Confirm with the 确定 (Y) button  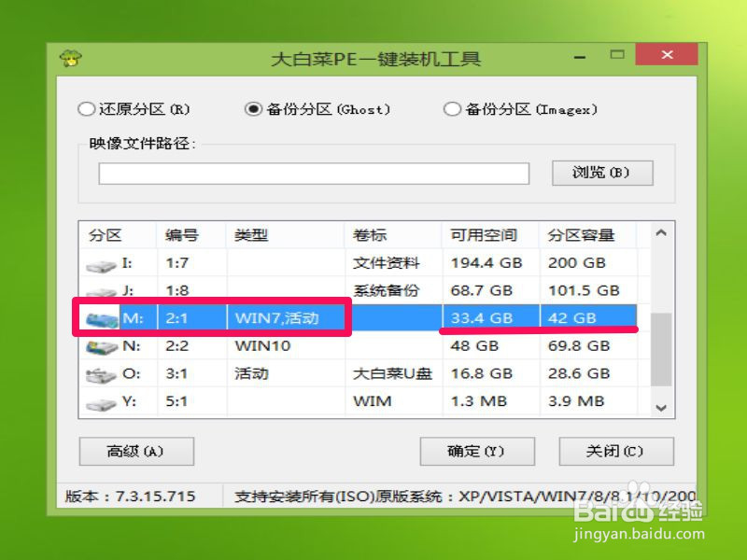(x=477, y=451)
